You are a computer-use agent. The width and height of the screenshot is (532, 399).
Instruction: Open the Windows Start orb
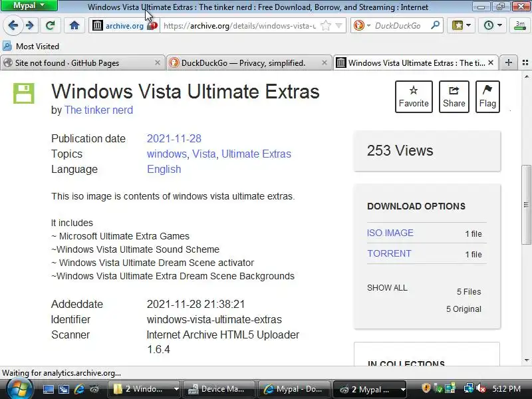19,388
